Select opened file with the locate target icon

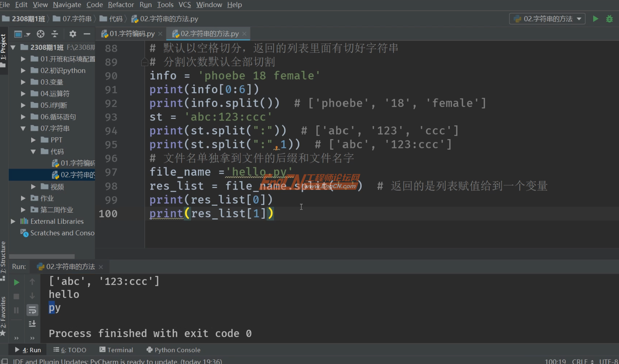tap(40, 34)
